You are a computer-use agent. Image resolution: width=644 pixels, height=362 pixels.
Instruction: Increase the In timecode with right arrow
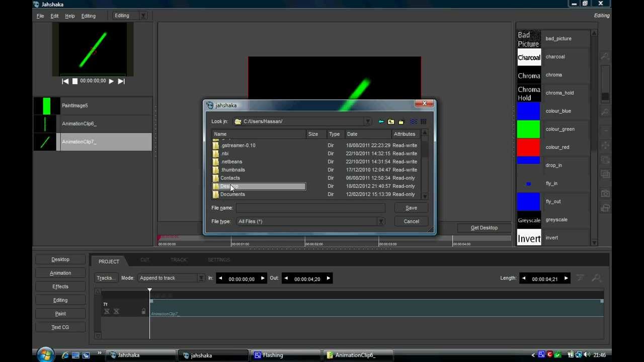(x=262, y=278)
